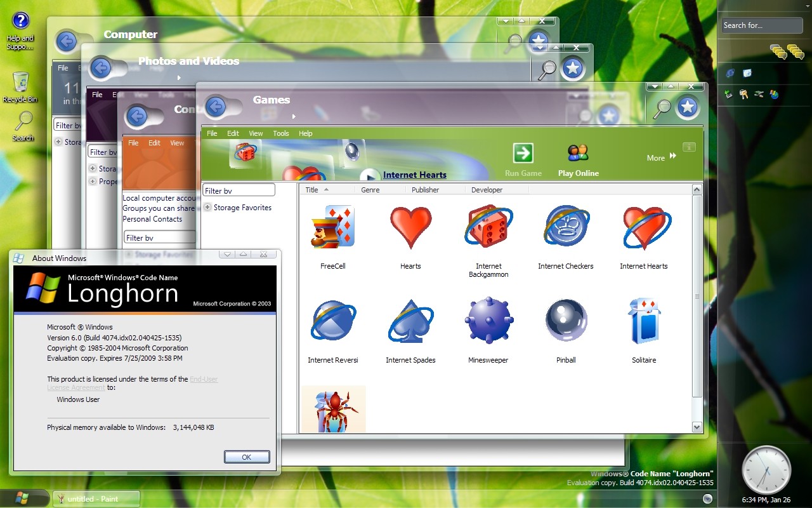Open the End-User License Agreement link

[x=204, y=378]
